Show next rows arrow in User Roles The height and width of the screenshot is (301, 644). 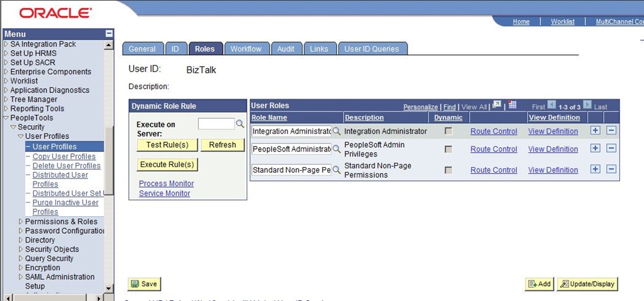point(587,105)
